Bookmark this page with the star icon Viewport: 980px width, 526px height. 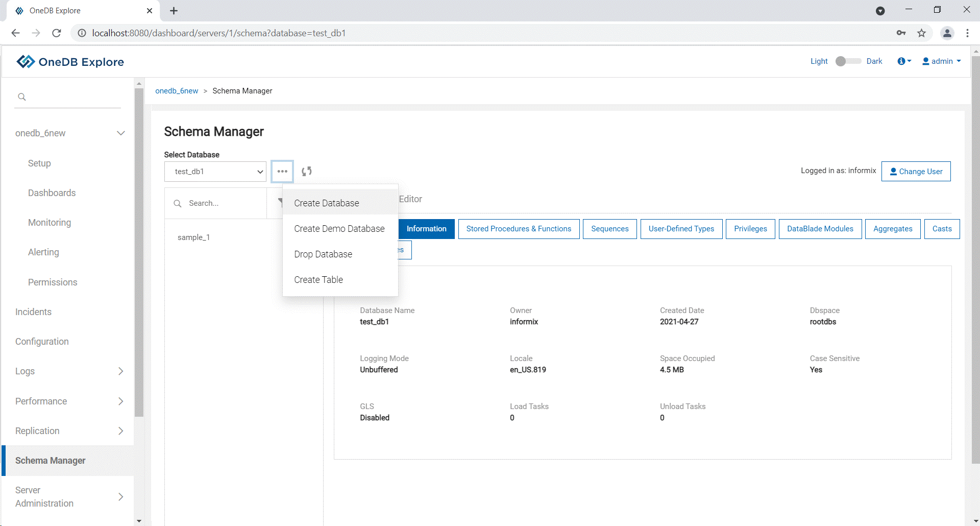pos(921,33)
